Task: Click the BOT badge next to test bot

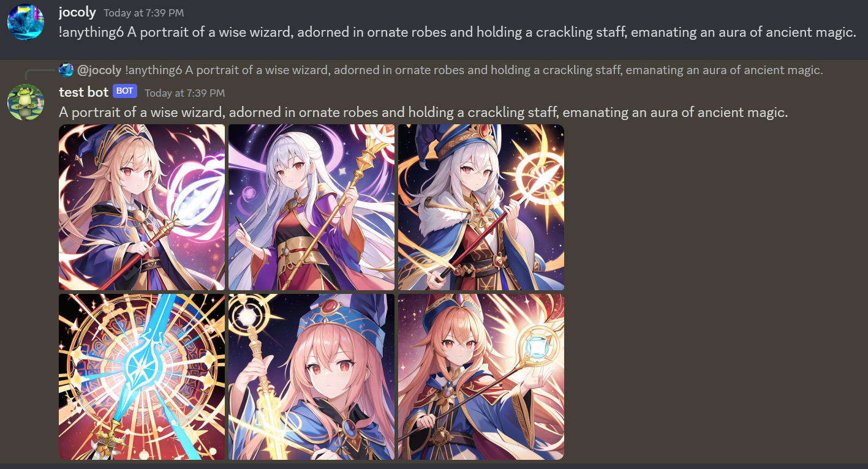Action: coord(124,91)
